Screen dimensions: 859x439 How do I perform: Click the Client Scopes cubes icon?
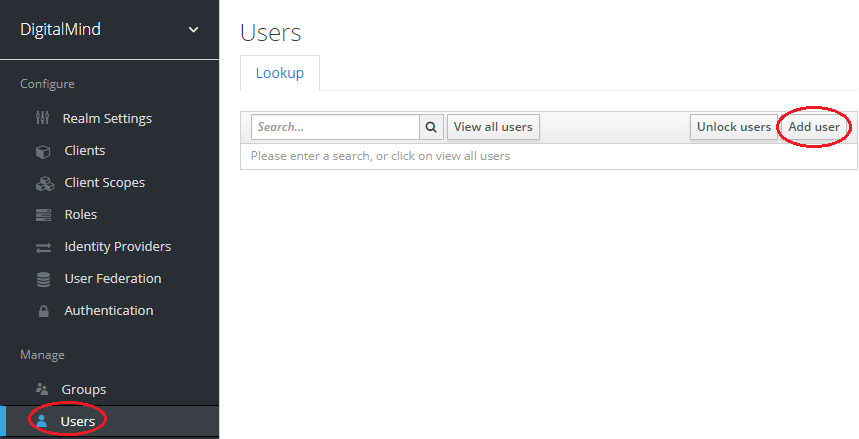(x=43, y=183)
